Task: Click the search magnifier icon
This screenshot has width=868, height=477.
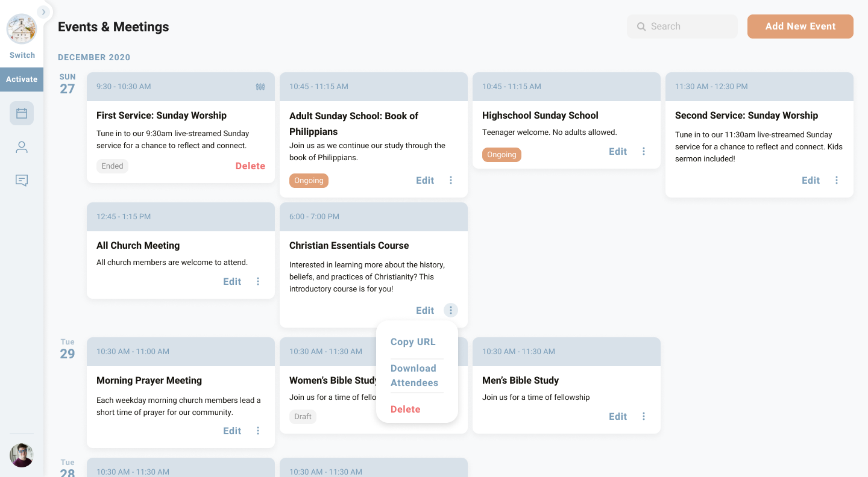Action: pos(641,26)
